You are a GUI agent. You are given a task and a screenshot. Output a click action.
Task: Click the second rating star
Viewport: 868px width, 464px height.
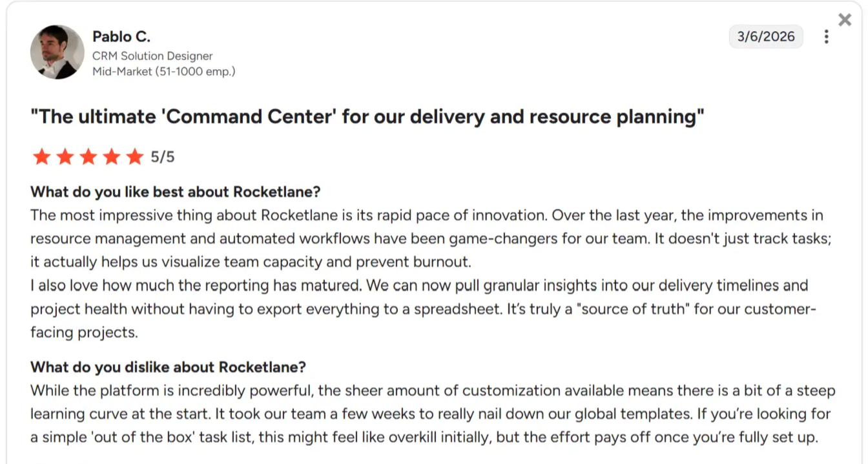click(65, 156)
